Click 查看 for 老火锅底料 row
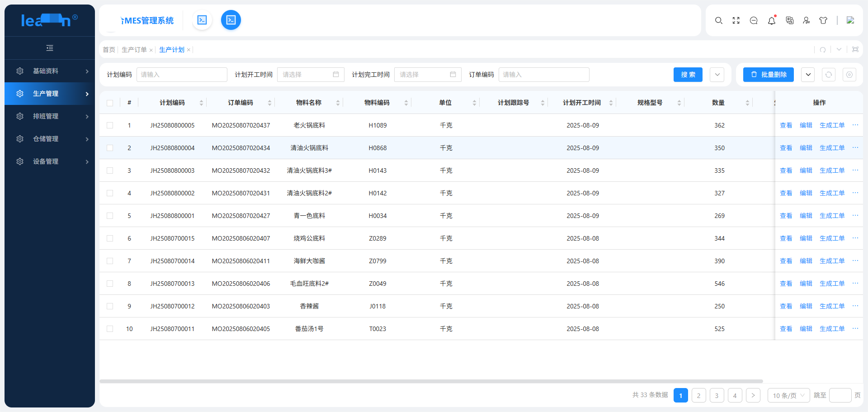This screenshot has height=412, width=868. click(x=786, y=125)
